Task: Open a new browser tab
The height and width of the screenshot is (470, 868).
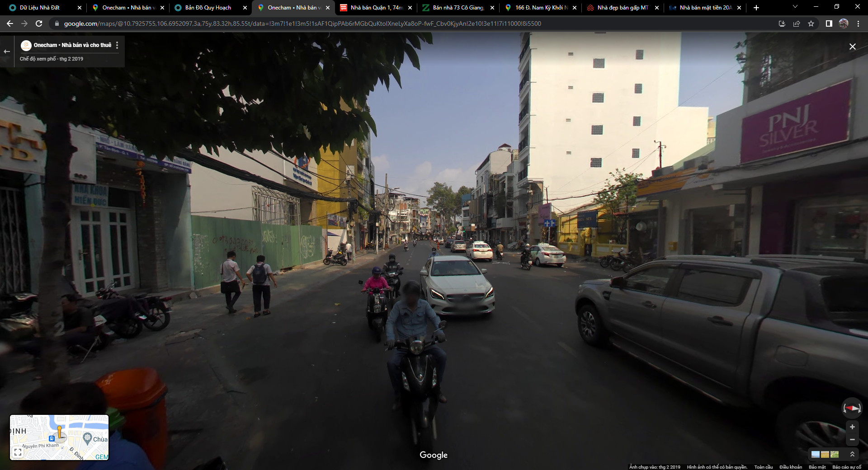Action: click(756, 8)
